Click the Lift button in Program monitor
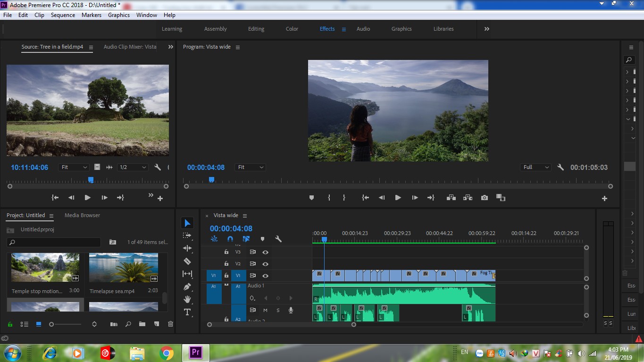Viewport: 644px width, 362px height. point(451,198)
